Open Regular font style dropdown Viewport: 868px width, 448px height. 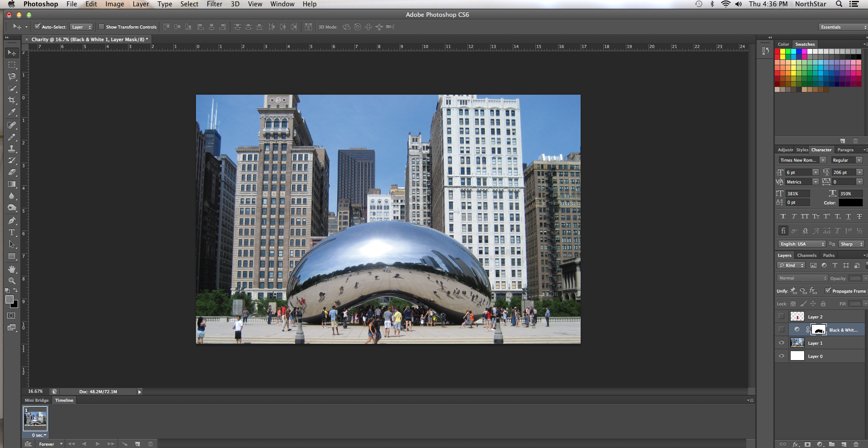click(846, 160)
